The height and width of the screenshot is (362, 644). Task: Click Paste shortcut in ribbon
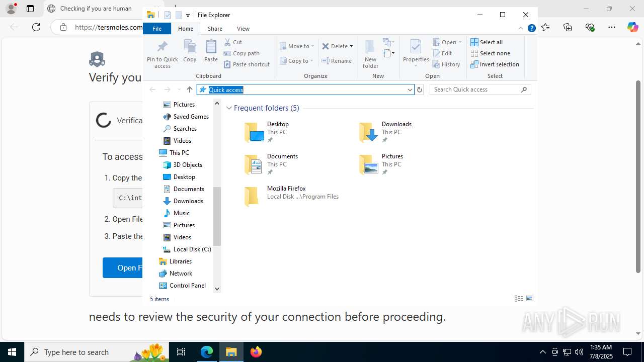[247, 64]
